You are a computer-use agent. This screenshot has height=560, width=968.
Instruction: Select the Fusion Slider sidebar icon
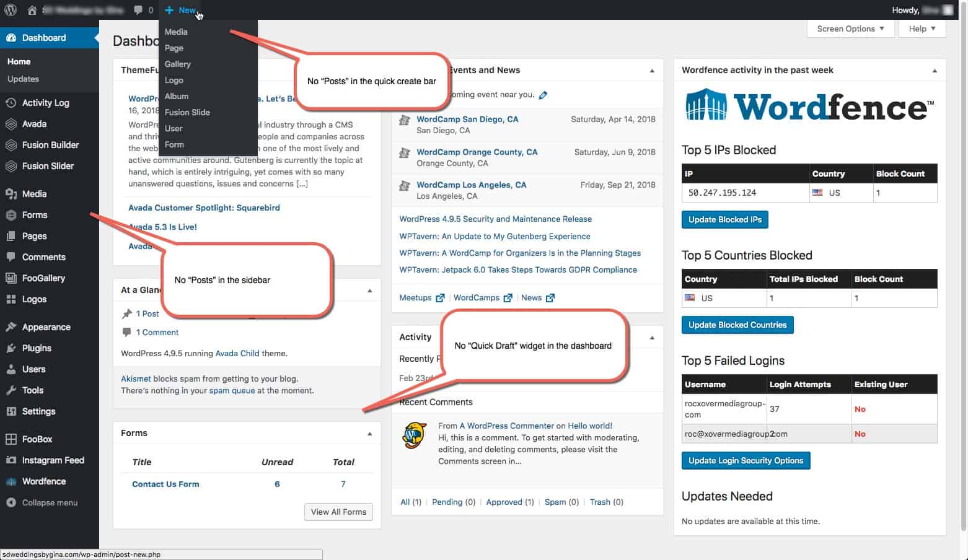pyautogui.click(x=11, y=166)
